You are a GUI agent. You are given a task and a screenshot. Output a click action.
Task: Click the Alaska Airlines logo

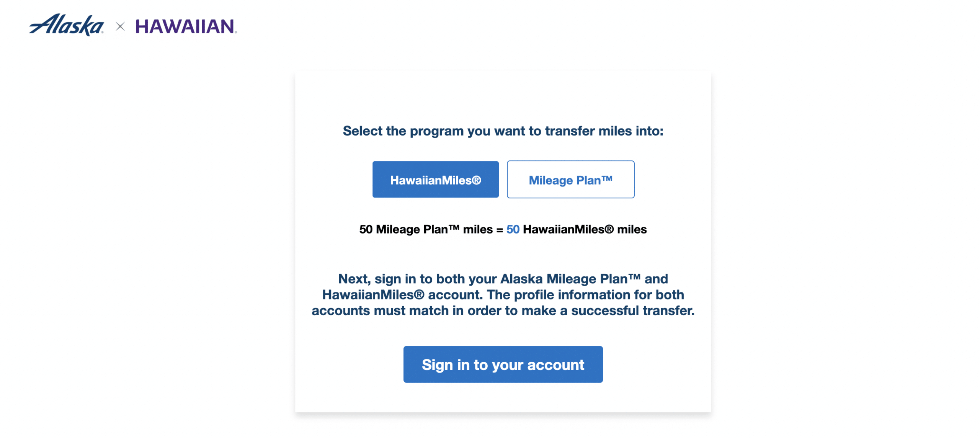pyautogui.click(x=66, y=25)
